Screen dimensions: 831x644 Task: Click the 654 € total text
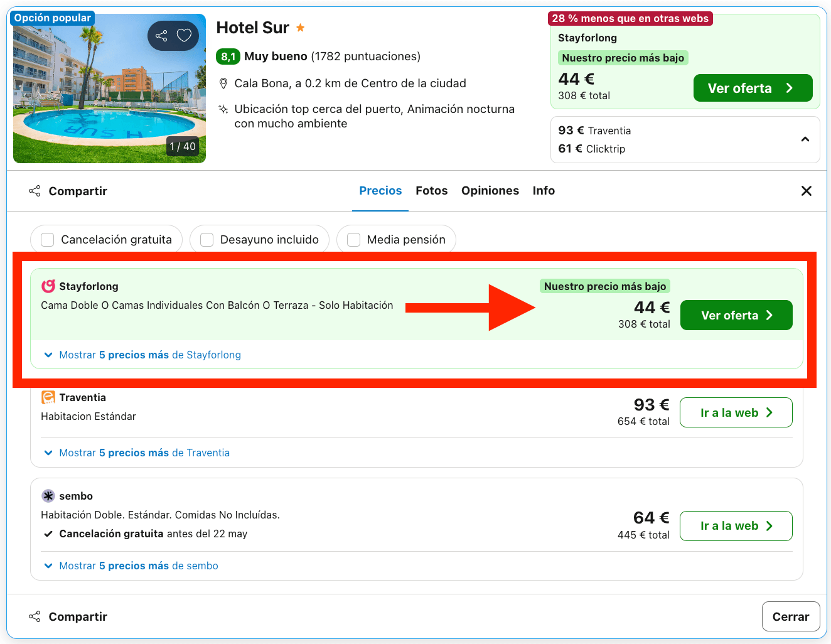click(643, 421)
